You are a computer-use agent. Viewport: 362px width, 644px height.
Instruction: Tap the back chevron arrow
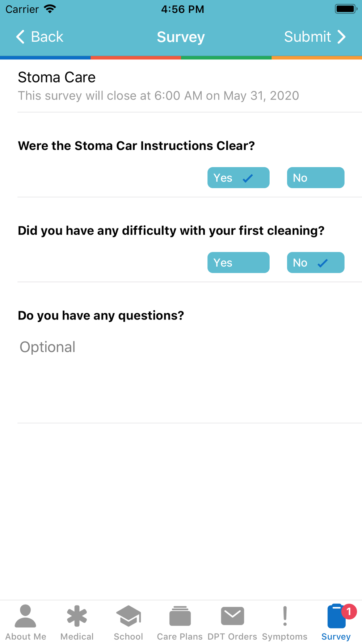(x=20, y=37)
